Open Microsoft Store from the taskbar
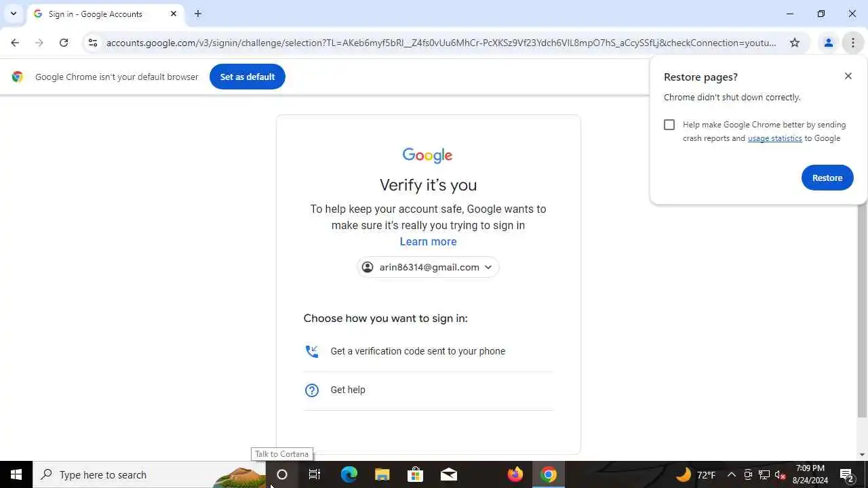Viewport: 868px width, 488px height. click(415, 474)
